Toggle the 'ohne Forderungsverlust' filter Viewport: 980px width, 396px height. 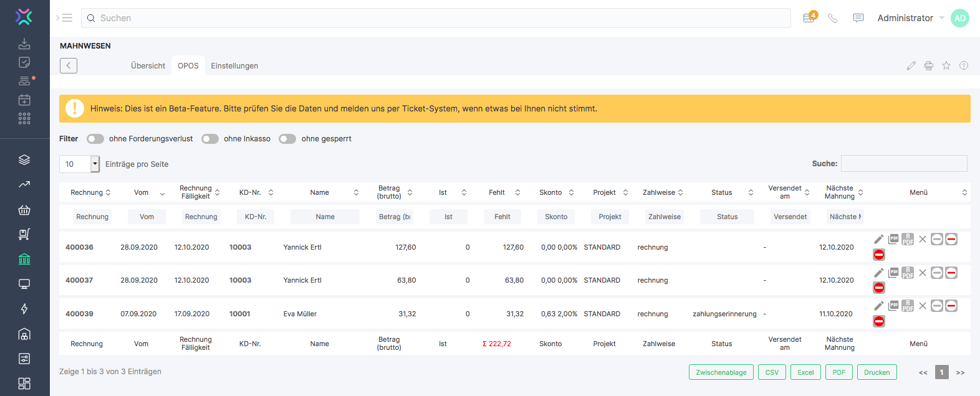coord(95,139)
